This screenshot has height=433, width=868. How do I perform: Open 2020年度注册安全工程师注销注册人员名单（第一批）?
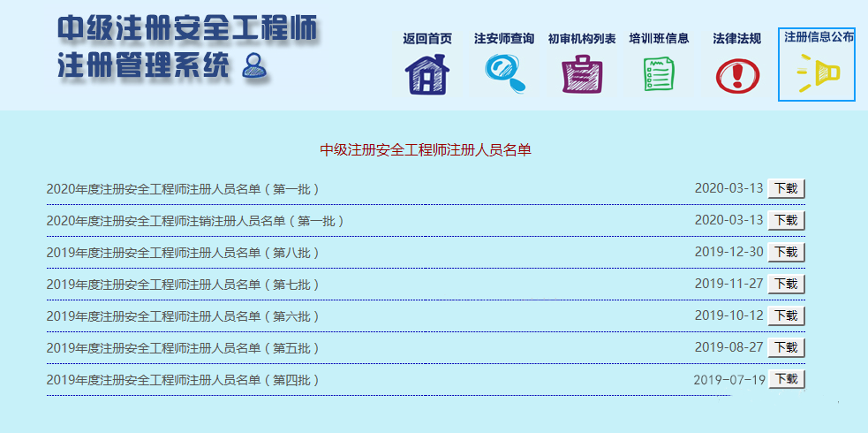pyautogui.click(x=195, y=221)
